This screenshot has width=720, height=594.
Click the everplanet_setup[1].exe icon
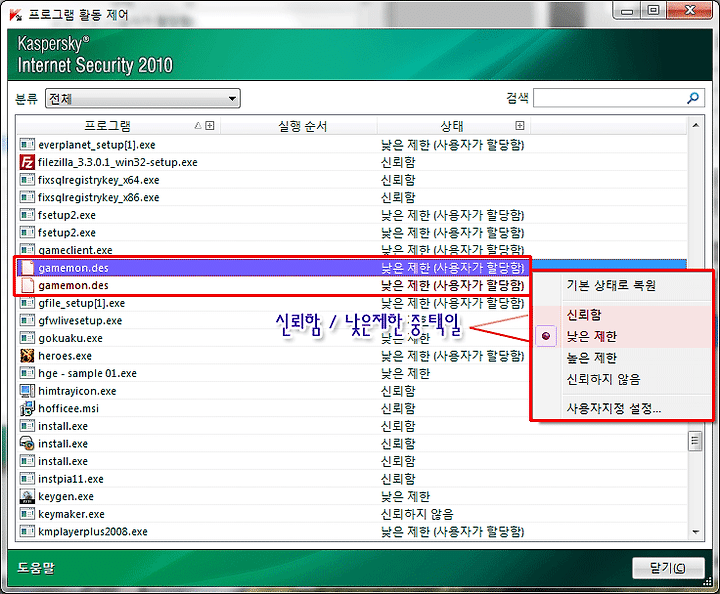click(27, 145)
